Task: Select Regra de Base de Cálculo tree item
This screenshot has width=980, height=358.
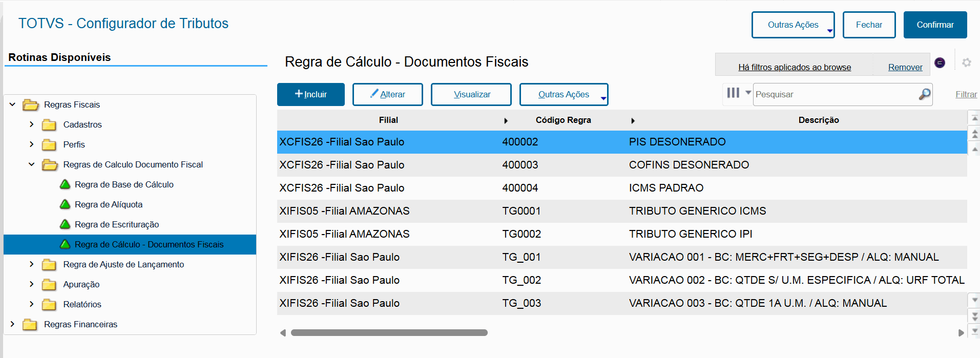Action: pos(124,184)
